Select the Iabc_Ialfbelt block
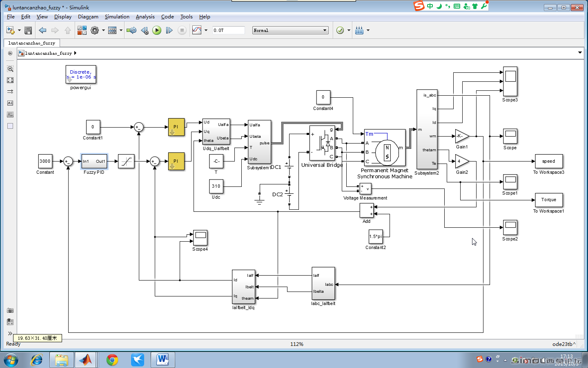Viewport: 588px width, 368px height. click(323, 283)
